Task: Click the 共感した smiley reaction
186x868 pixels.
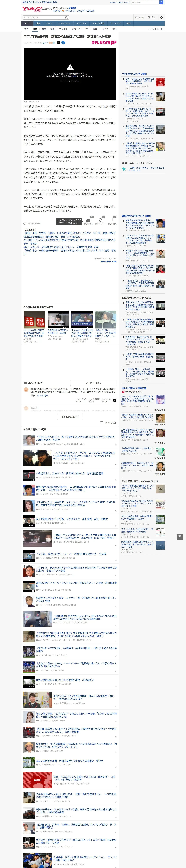Action: pos(77,400)
